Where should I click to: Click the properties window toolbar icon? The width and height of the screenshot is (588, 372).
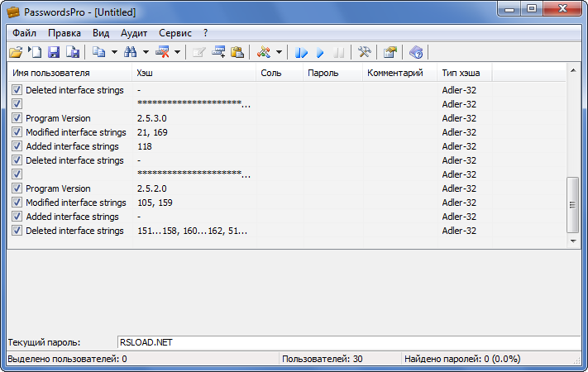coord(390,52)
